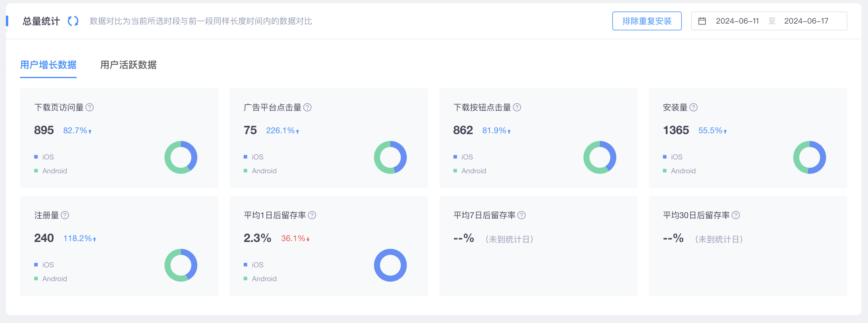
Task: Toggle Android legend in 安装量 card
Action: (679, 171)
